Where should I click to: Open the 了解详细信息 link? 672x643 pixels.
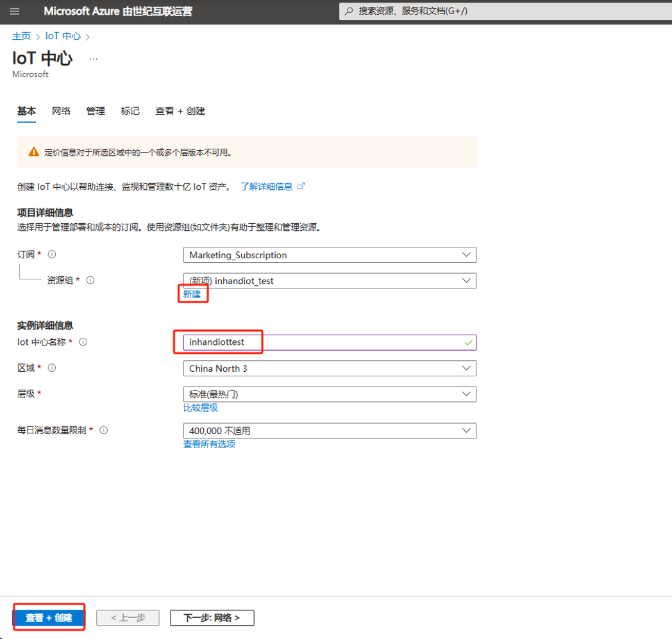point(266,187)
